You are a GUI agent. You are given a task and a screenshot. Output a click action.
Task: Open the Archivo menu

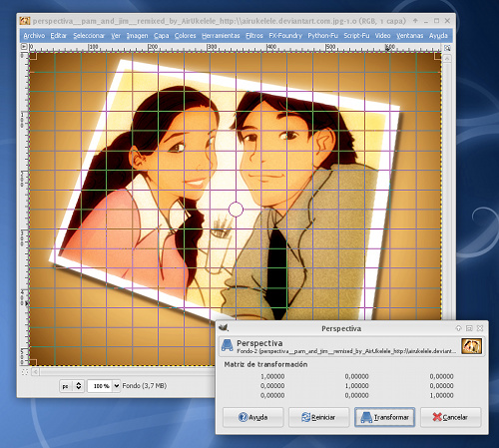tap(34, 36)
